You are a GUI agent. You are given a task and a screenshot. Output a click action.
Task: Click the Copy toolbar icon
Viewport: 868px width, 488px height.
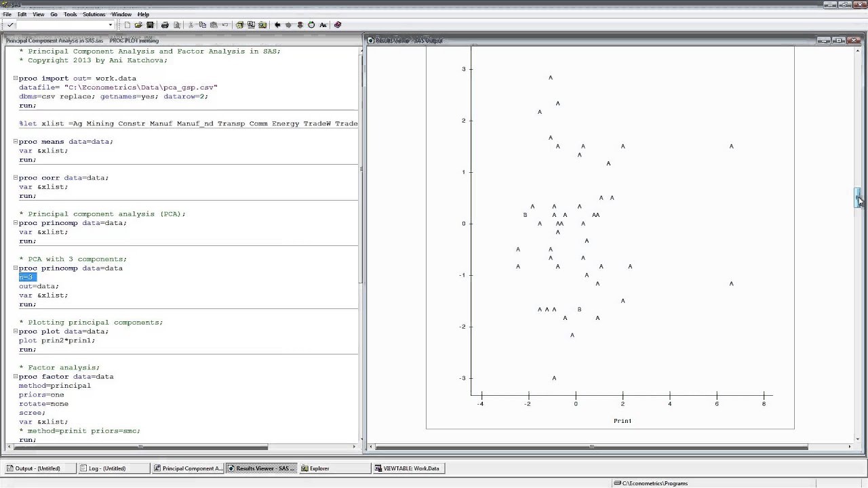pyautogui.click(x=203, y=25)
